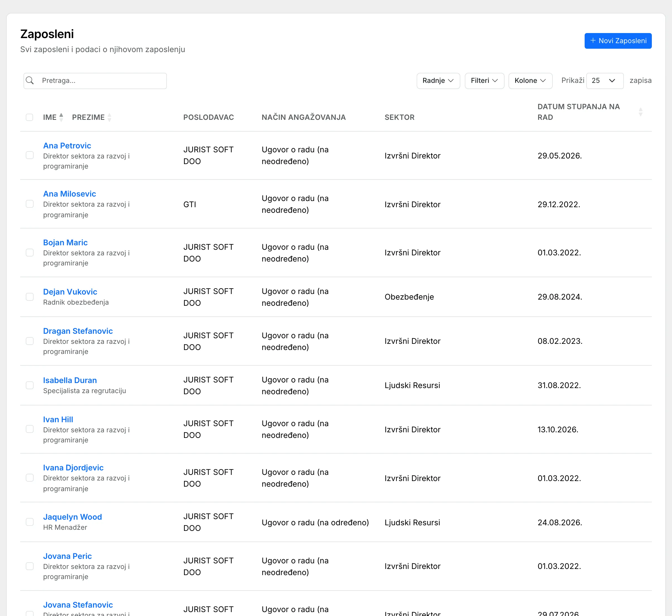
Task: Select Bojan Maric row checkbox
Action: 30,253
